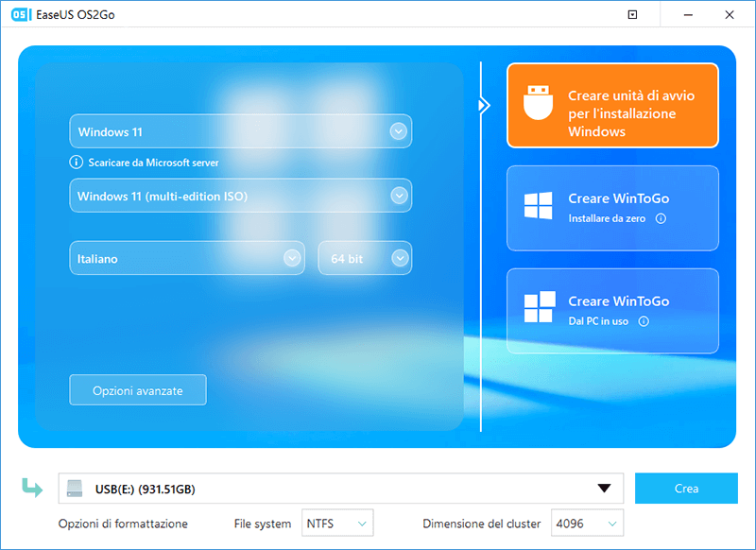Click the disk icon next to USB(E:)
The width and height of the screenshot is (756, 550).
click(75, 489)
